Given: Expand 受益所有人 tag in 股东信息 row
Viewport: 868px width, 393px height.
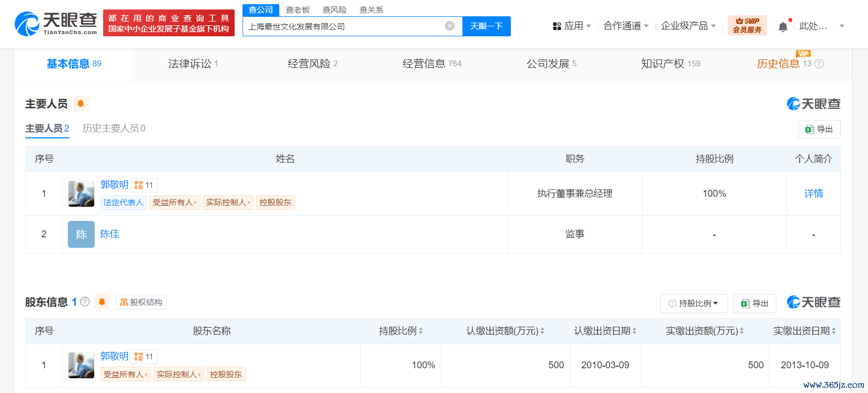Looking at the screenshot, I should [x=125, y=374].
